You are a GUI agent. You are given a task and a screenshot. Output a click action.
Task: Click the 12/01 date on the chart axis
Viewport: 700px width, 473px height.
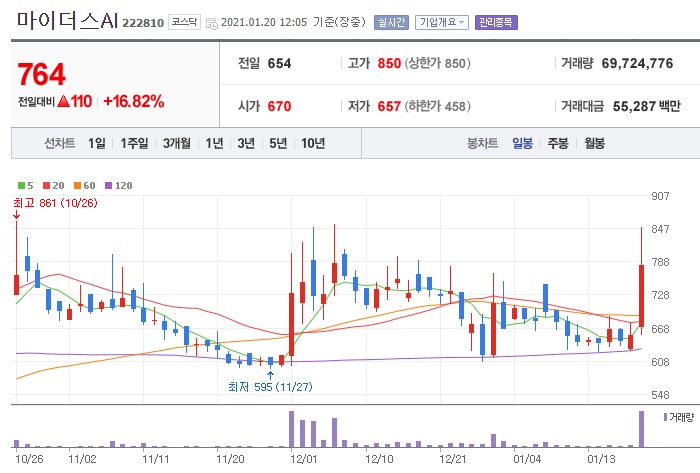pos(304,459)
